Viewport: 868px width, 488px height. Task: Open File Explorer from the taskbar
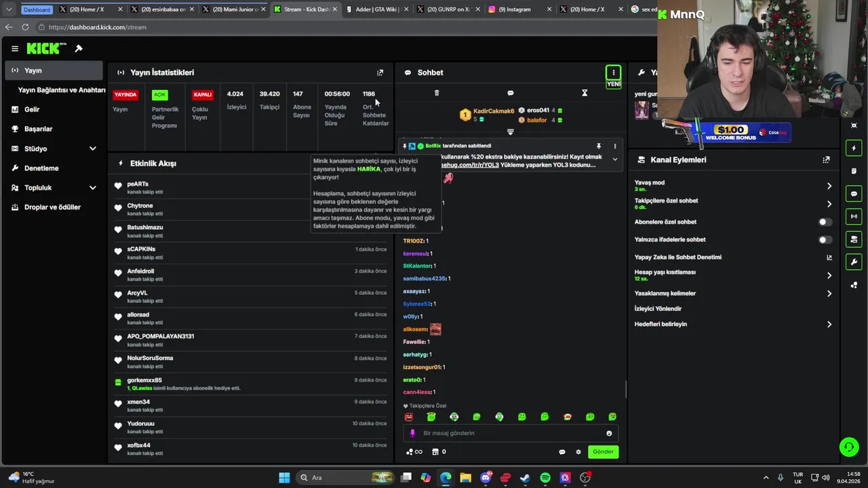[x=465, y=478]
